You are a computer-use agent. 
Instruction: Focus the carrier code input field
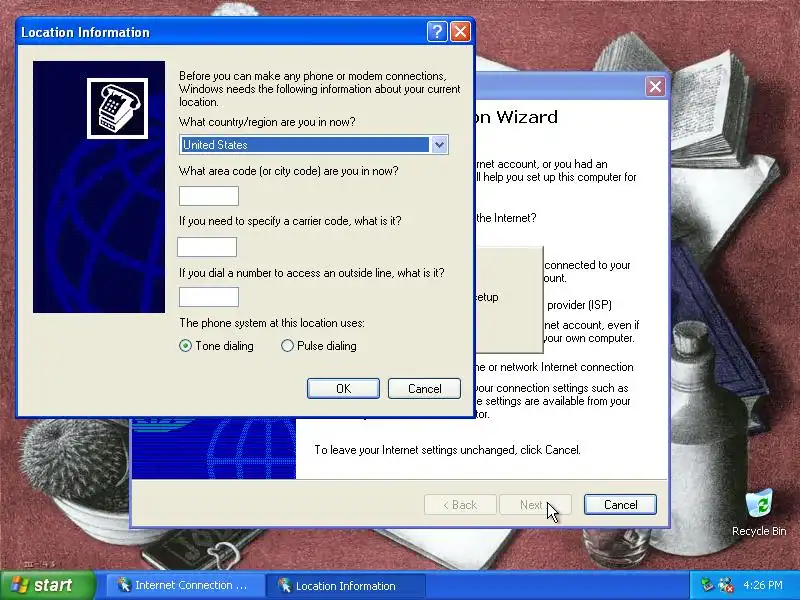(x=207, y=247)
